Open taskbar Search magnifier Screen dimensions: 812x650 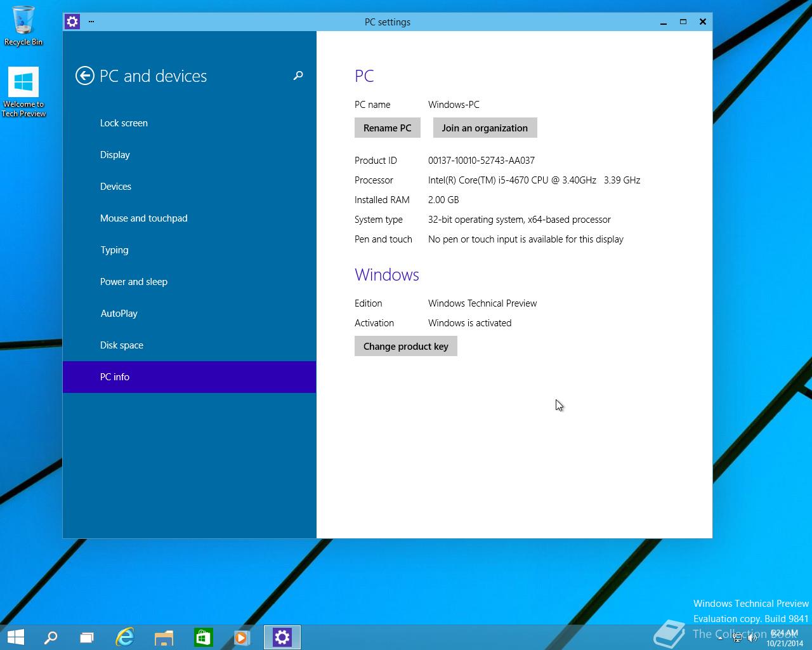pyautogui.click(x=51, y=637)
